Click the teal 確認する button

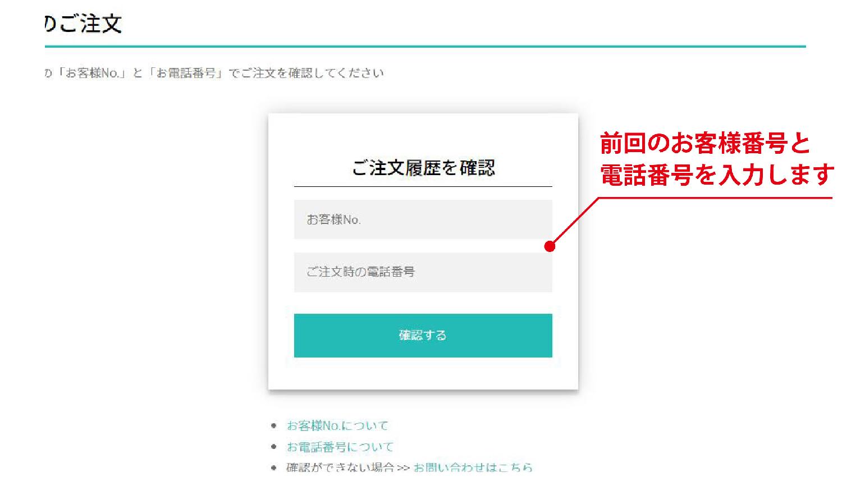coord(423,336)
